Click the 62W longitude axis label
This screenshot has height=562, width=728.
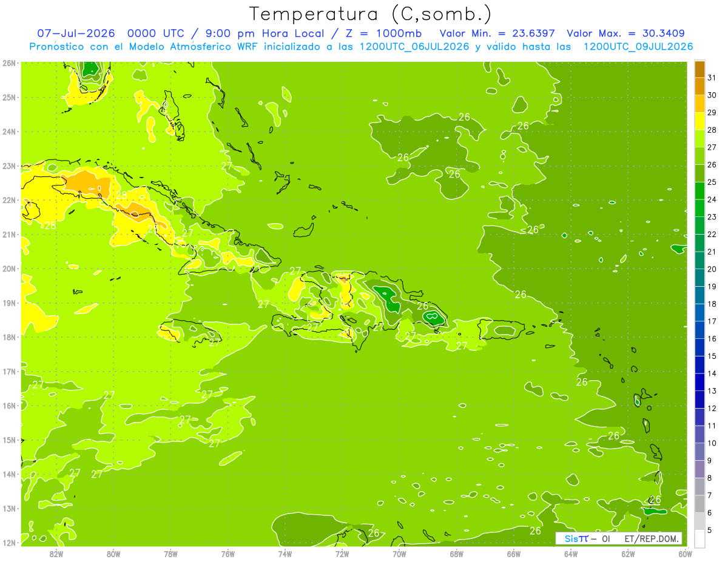coord(628,554)
